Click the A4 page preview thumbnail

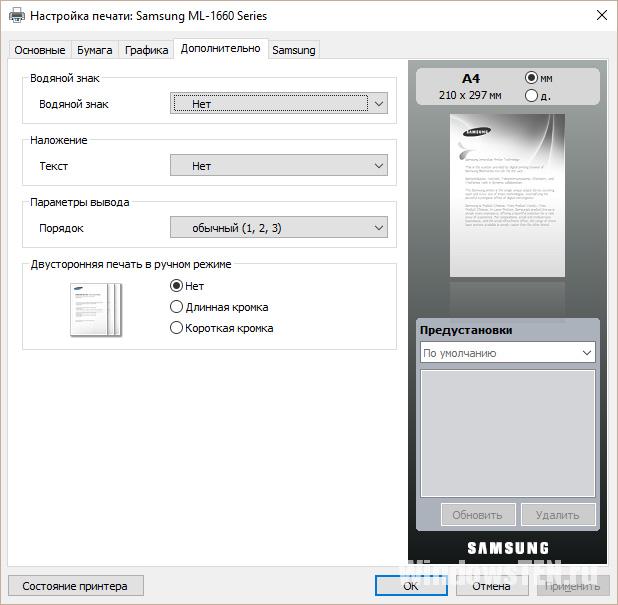506,195
